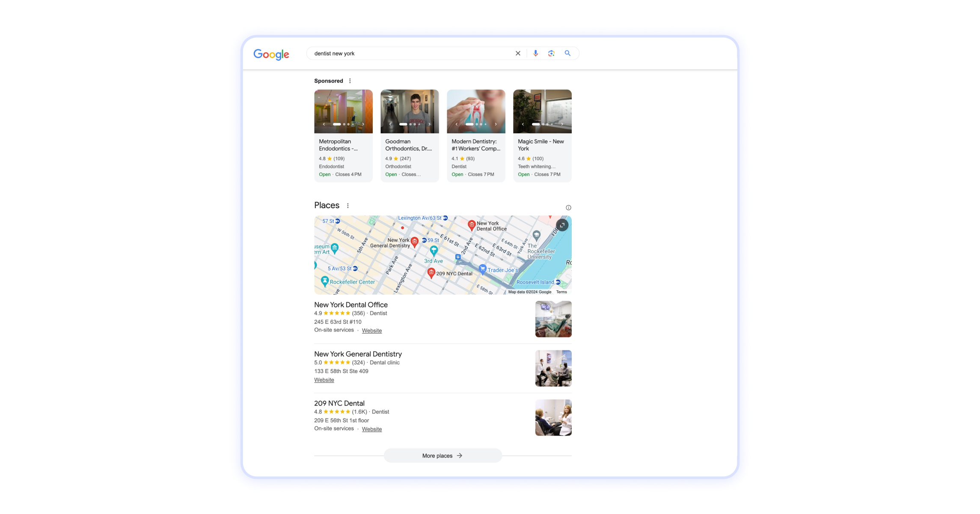Click the New York Dental Office map pin

point(472,224)
